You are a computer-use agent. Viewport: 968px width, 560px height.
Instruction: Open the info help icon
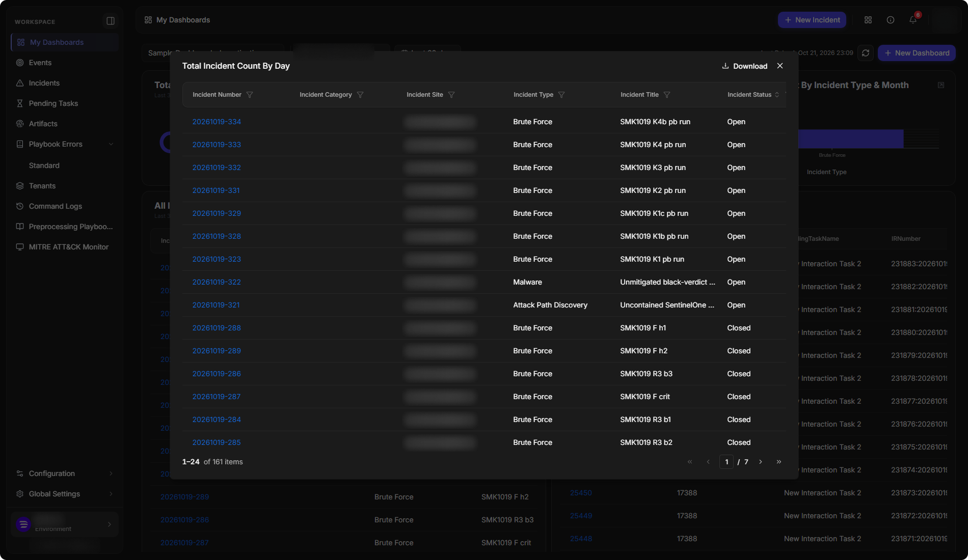[x=891, y=20]
